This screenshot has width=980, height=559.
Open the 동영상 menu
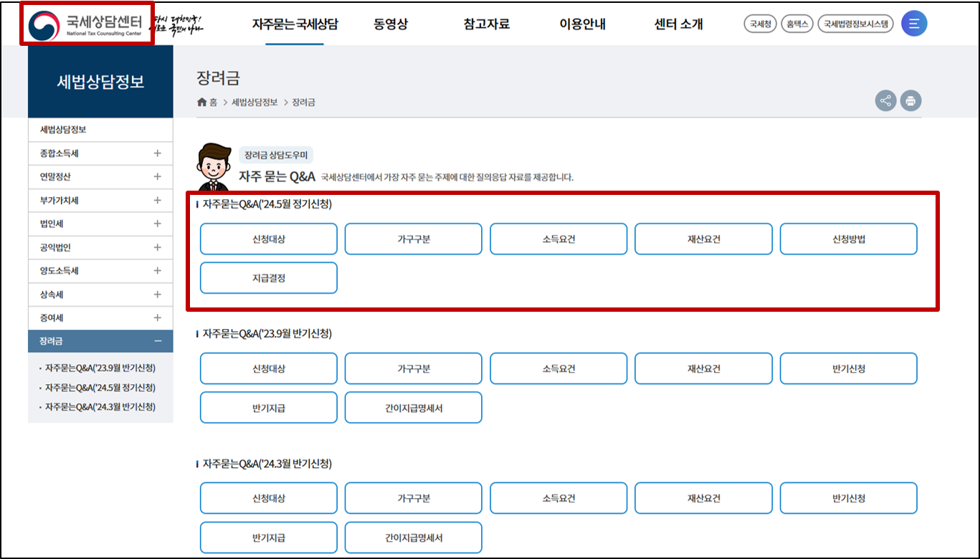[x=390, y=23]
